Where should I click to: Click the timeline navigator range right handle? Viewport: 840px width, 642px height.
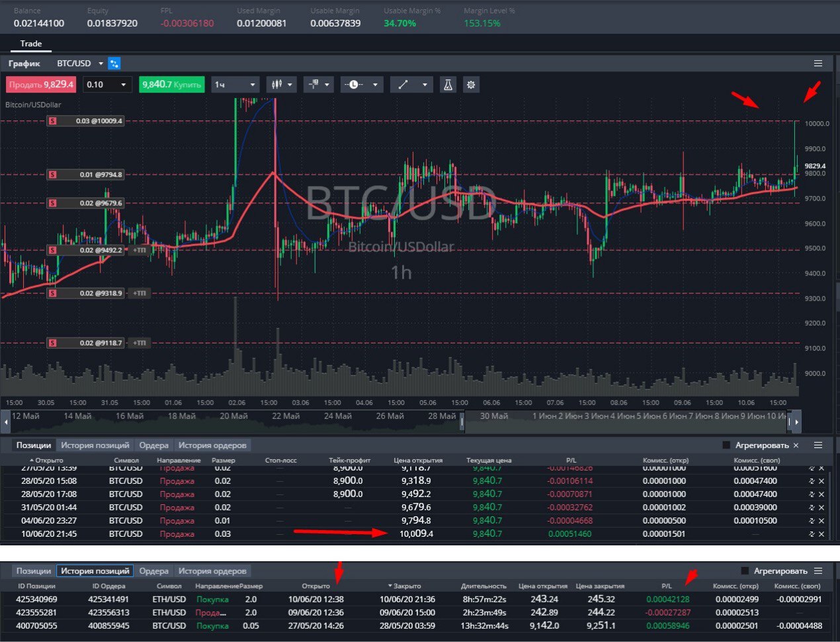789,421
